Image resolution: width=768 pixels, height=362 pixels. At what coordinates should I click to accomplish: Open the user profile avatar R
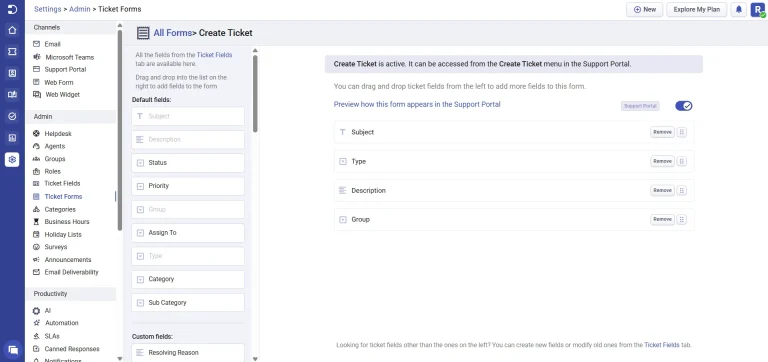[757, 9]
